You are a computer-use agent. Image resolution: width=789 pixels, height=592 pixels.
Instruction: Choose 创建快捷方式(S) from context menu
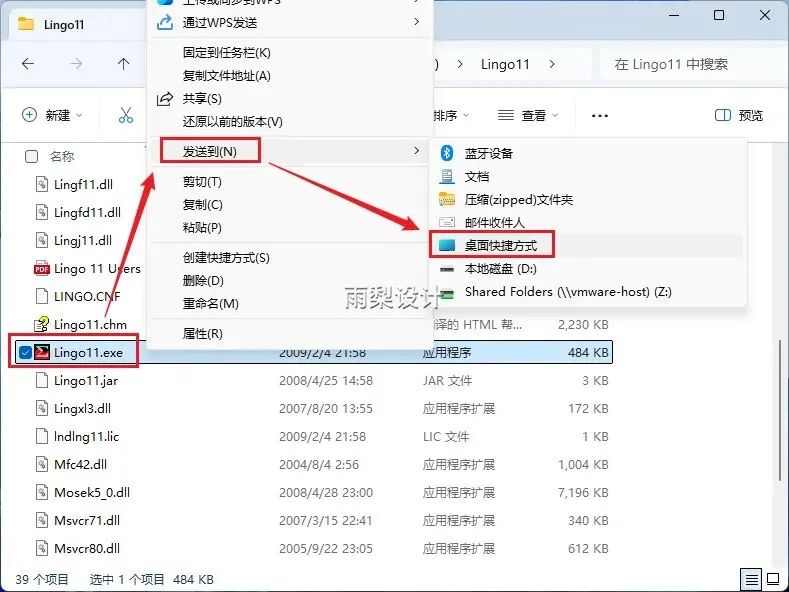click(x=226, y=258)
